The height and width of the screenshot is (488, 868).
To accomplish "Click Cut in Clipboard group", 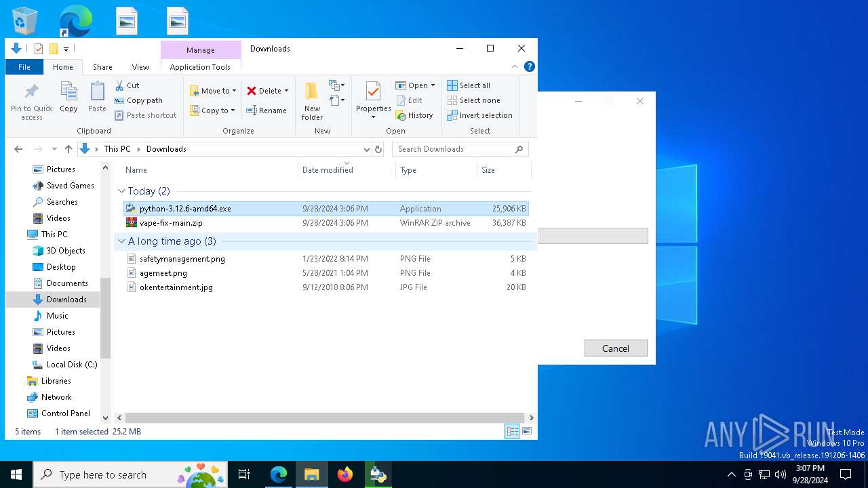I will pyautogui.click(x=127, y=85).
